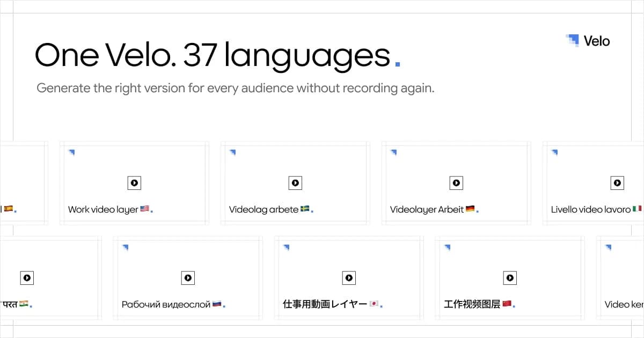The width and height of the screenshot is (644, 338).
Task: Click Velo corner mark on "Videolayer Arbeit" card
Action: (x=393, y=152)
